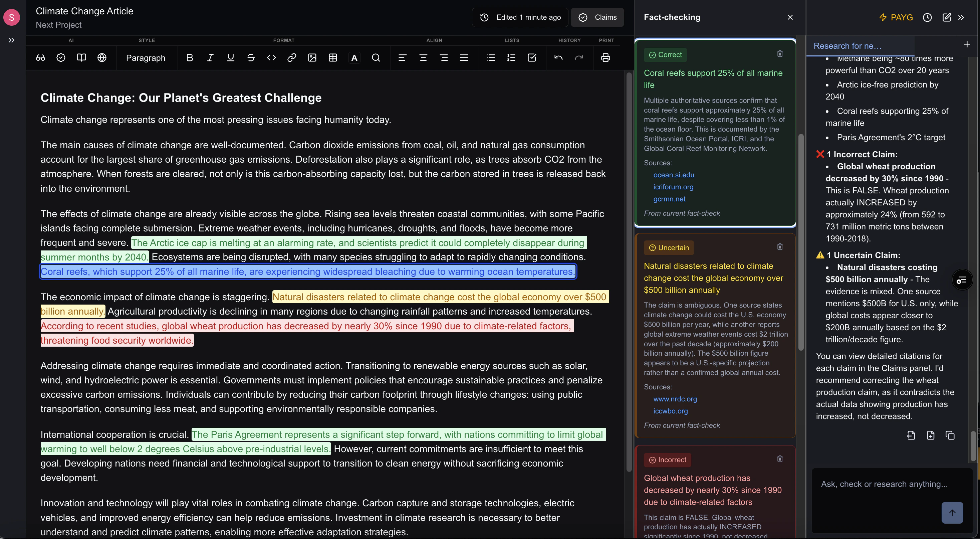
Task: Click the text color A button
Action: pos(354,57)
